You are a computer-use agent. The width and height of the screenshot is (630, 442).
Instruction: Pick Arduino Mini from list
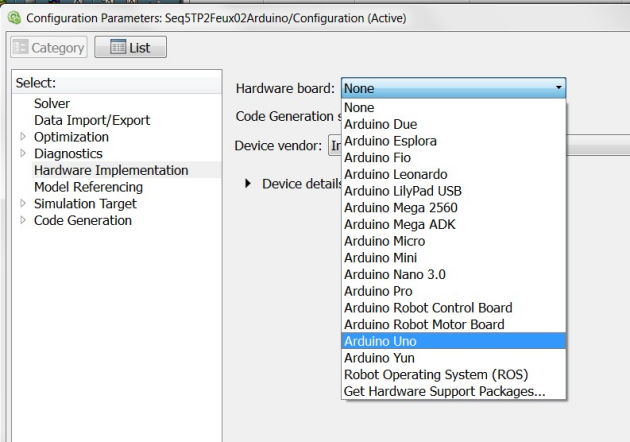point(454,258)
